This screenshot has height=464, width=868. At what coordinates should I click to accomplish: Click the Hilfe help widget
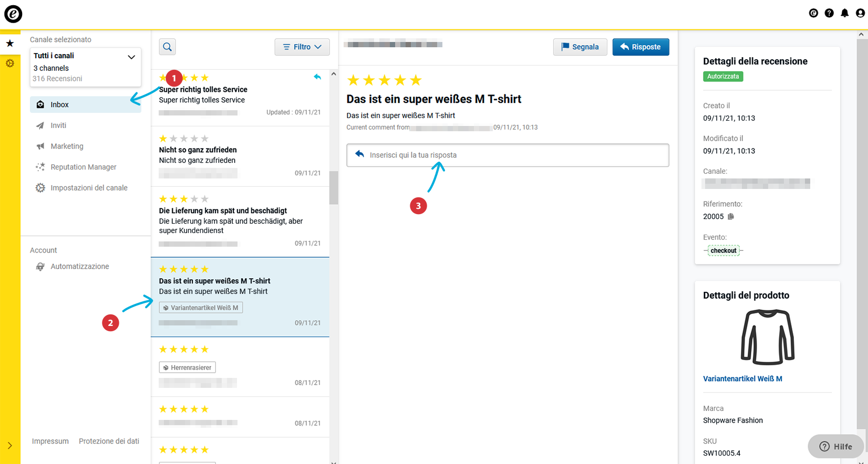coord(835,447)
